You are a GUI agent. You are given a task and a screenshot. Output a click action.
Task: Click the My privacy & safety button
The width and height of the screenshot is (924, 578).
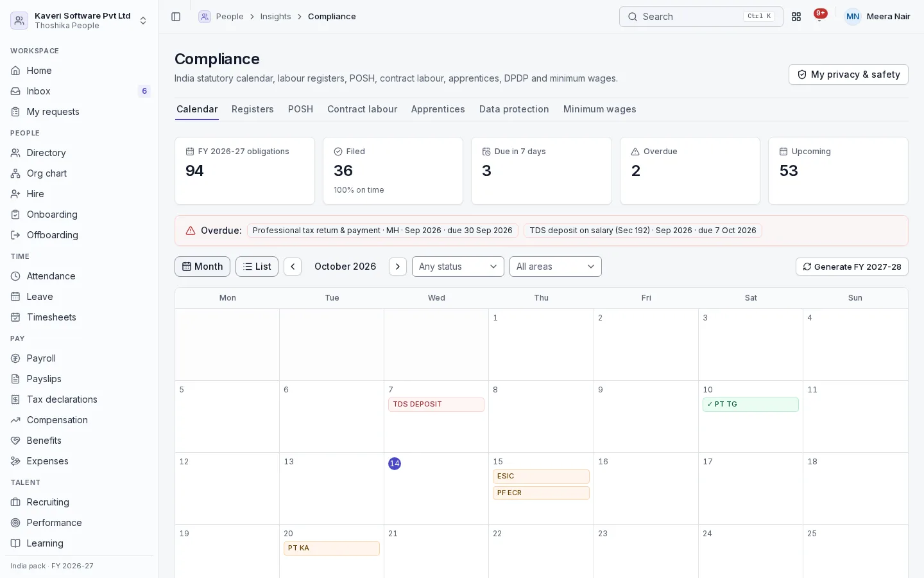pyautogui.click(x=848, y=74)
